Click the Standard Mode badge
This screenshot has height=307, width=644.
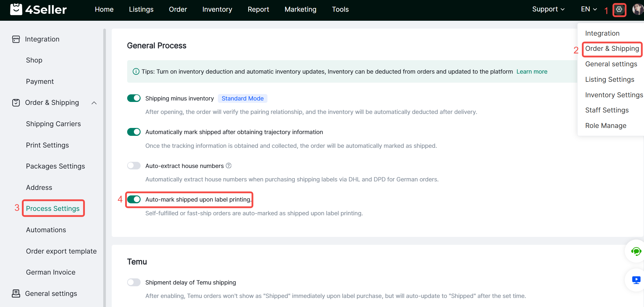[x=242, y=98]
